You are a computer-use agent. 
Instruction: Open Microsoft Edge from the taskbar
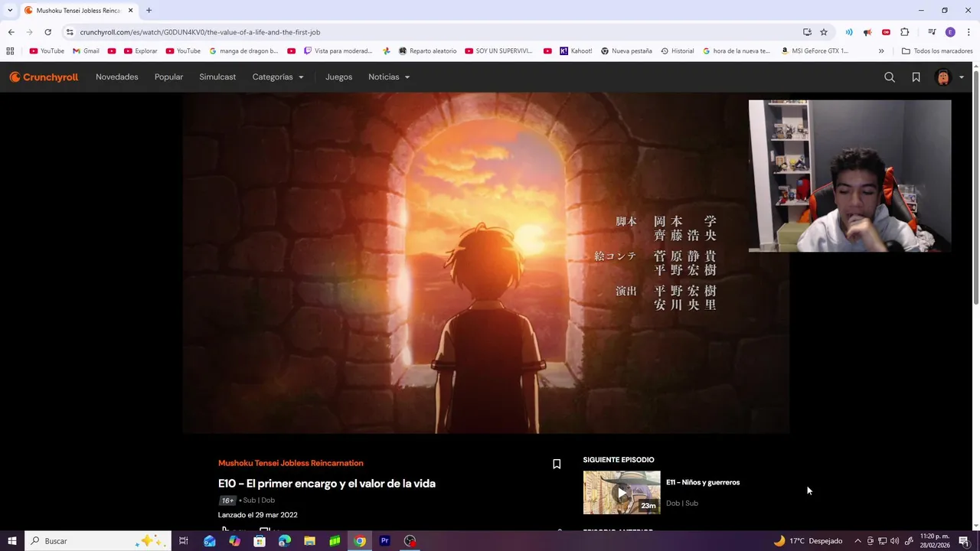tap(285, 541)
